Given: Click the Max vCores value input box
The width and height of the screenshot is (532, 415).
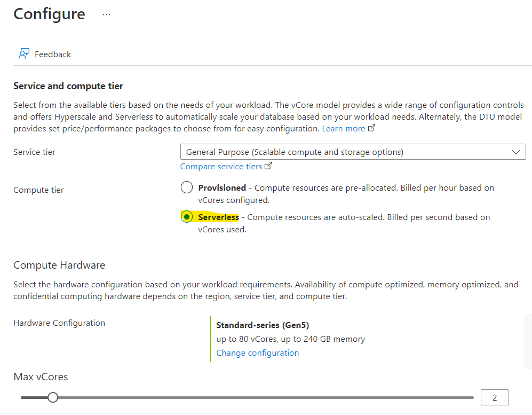Looking at the screenshot, I should 495,397.
